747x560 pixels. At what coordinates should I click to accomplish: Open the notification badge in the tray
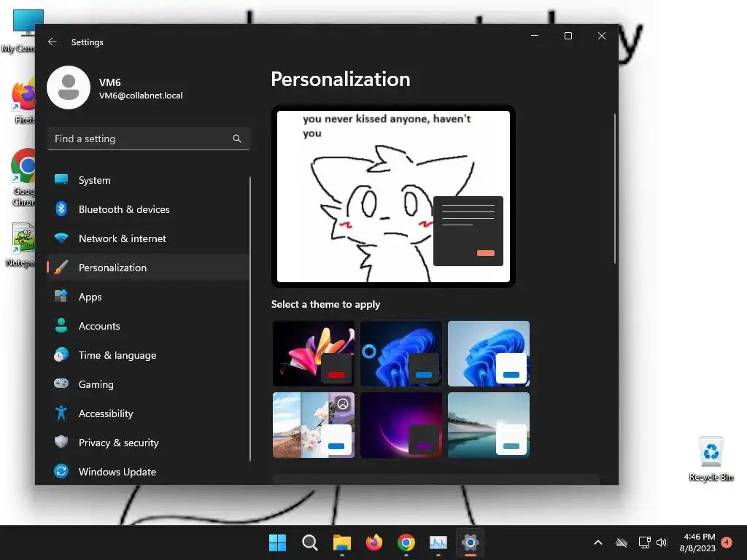(x=727, y=542)
